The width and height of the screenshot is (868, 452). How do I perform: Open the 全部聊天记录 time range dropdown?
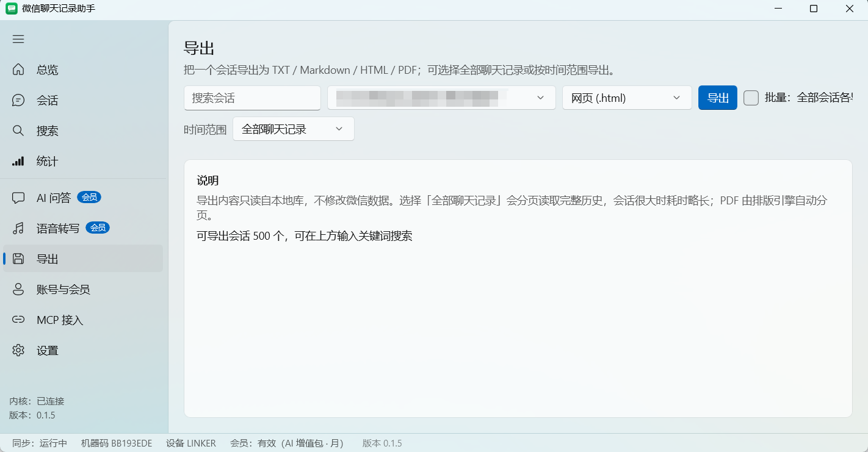(x=294, y=129)
